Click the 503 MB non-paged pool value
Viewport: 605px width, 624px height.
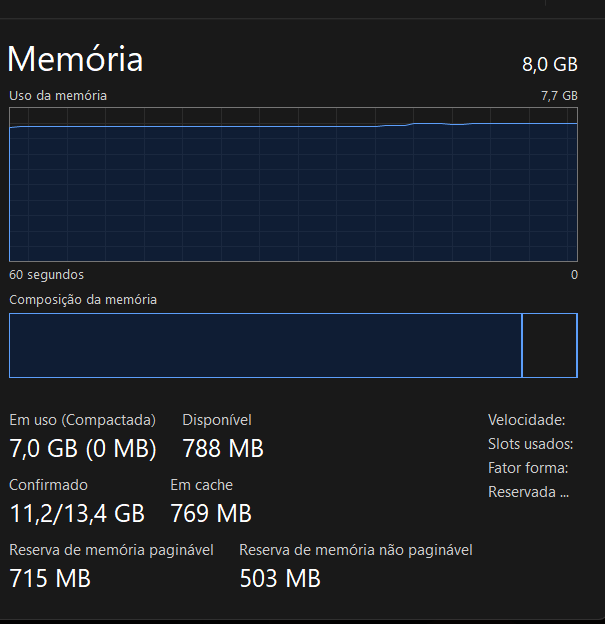[280, 578]
